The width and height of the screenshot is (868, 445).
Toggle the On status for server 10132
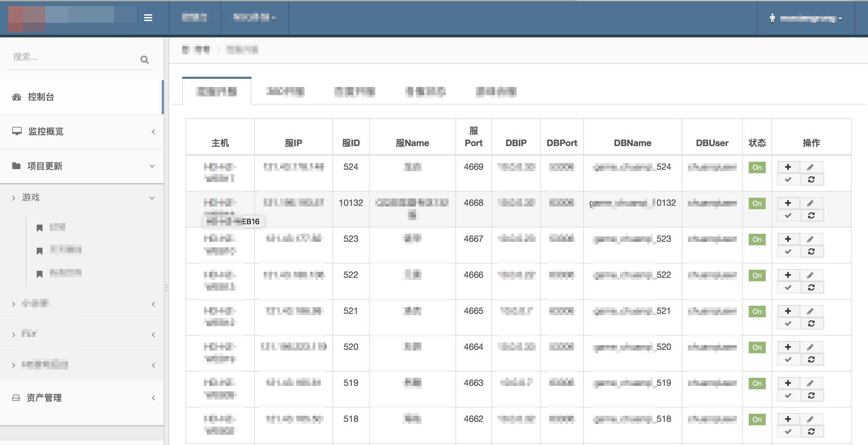coord(757,203)
